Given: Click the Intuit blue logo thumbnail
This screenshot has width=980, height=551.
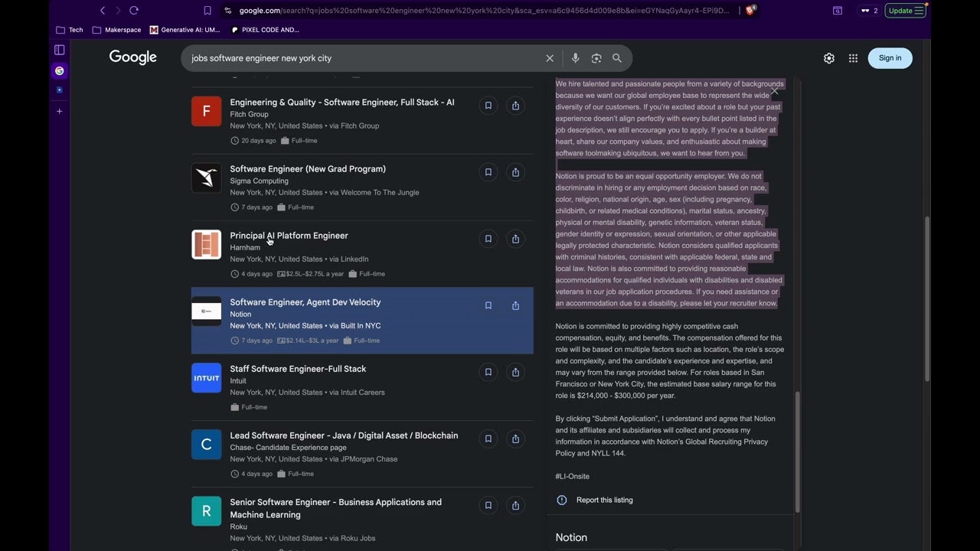Looking at the screenshot, I should [206, 377].
